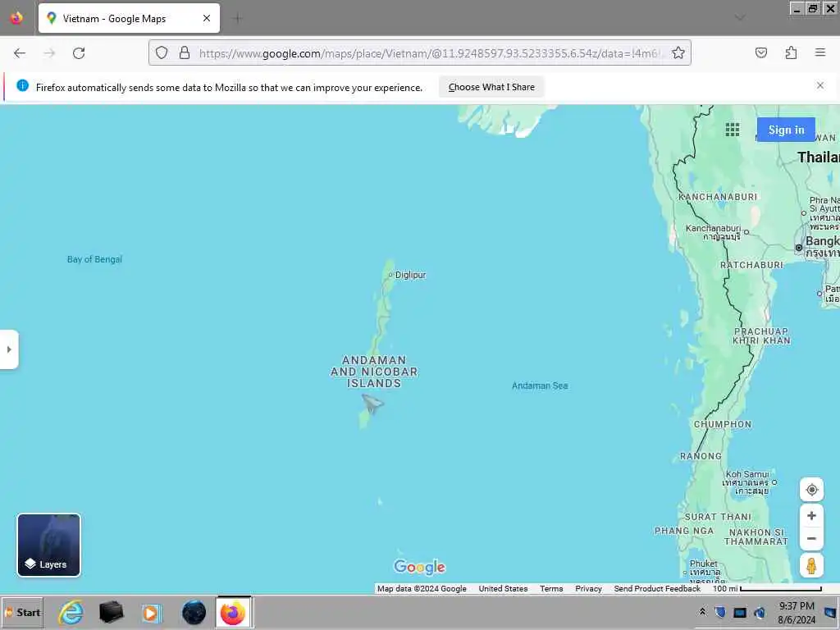Image resolution: width=840 pixels, height=630 pixels.
Task: Show hidden system tray icons arrow
Action: (x=702, y=612)
